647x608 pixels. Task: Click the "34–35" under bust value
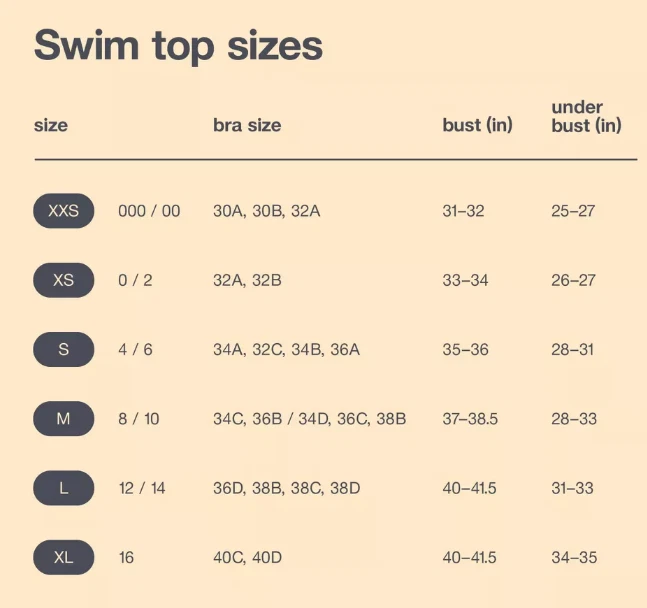[574, 557]
